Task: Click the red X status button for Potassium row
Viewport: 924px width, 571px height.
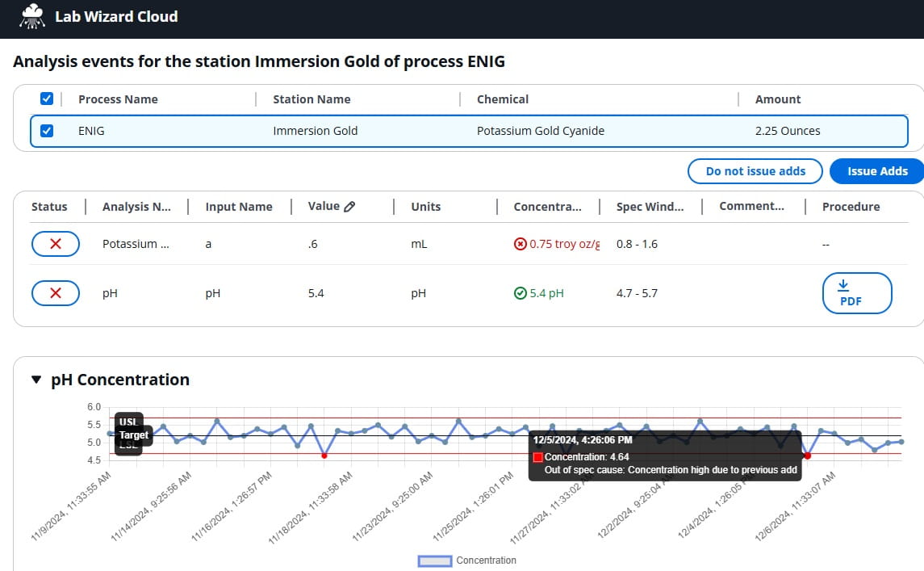Action: (56, 244)
